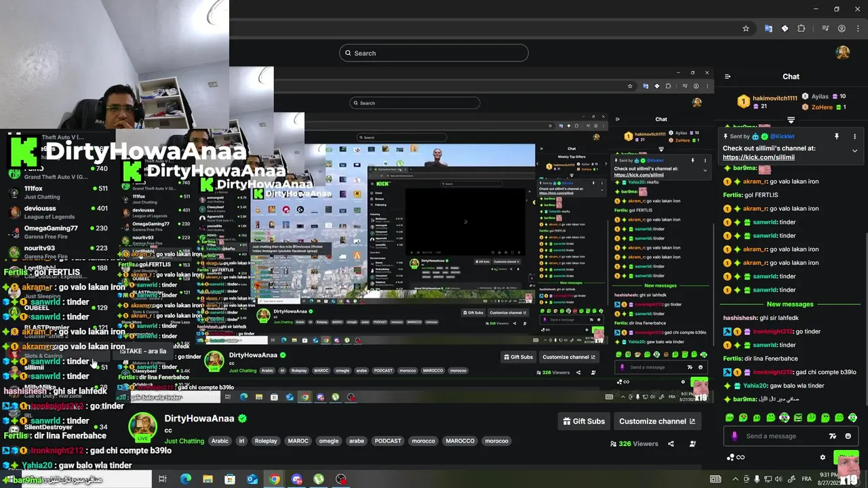Viewport: 868px width, 488px height.
Task: Open the Chrome Extensions puzzle icon
Action: (x=802, y=28)
